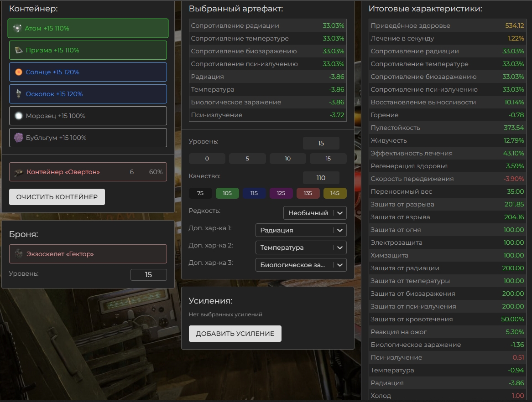Expand the Доп. хар-ка 2 Температура dropdown
This screenshot has width=532, height=402.
pos(301,248)
